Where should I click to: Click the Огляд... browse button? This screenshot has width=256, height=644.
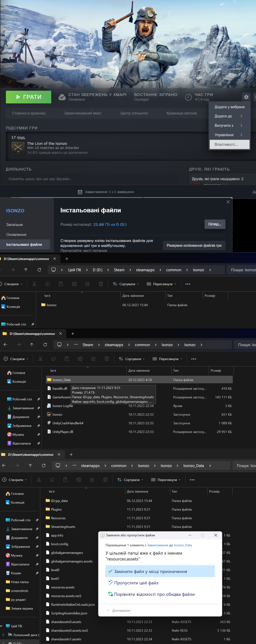coord(215,224)
